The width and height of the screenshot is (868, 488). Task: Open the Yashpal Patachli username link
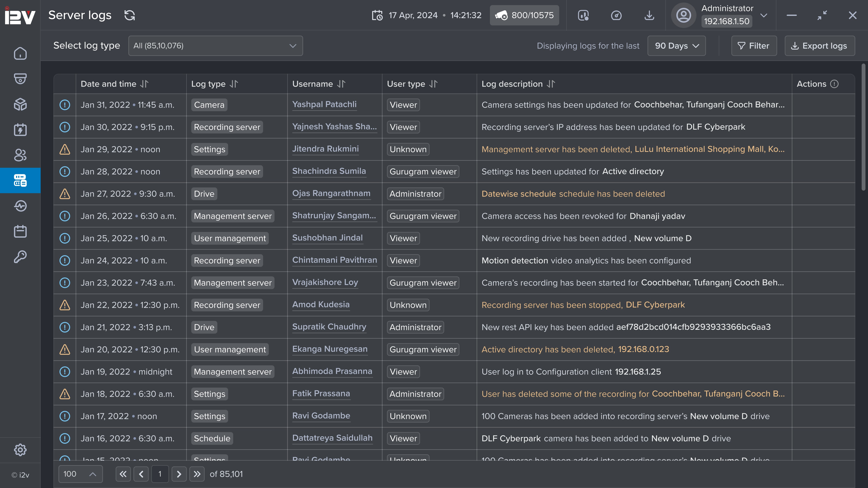(x=324, y=104)
